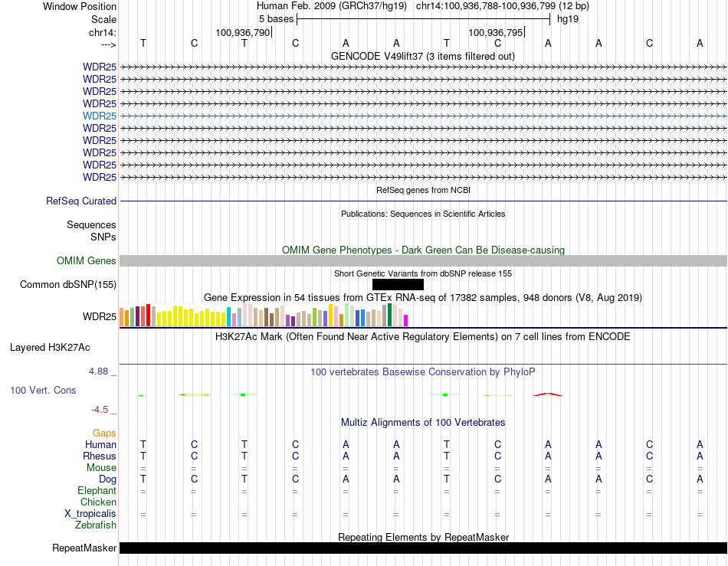Click the 100,936,795 coordinate marker
Screen dimensions: 728x566
[495, 32]
